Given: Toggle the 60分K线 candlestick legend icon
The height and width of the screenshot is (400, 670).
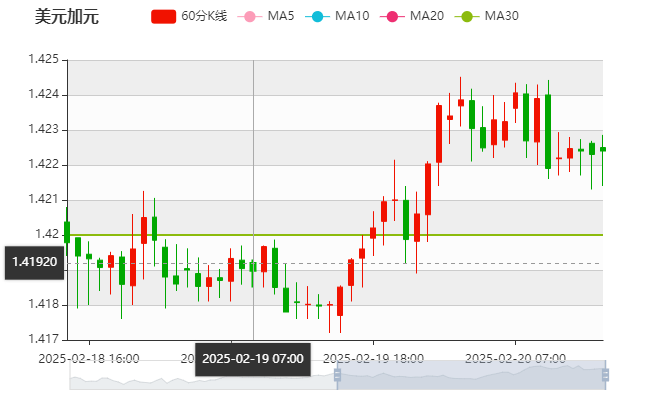Looking at the screenshot, I should click(x=164, y=17).
